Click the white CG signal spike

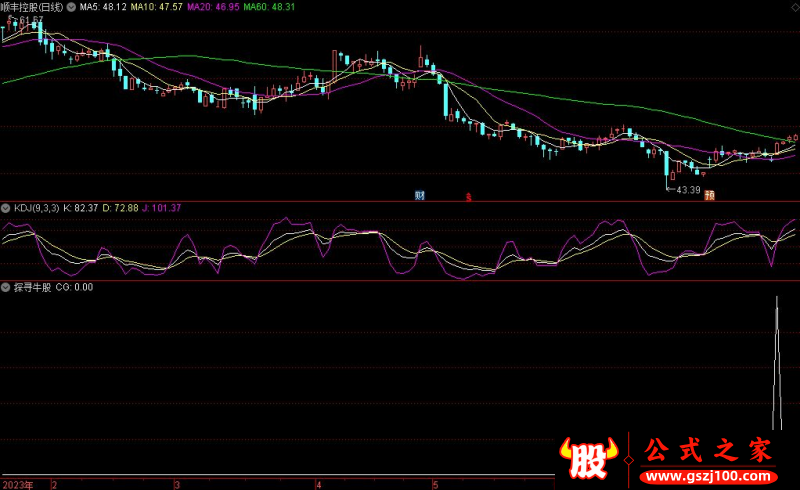[x=777, y=360]
